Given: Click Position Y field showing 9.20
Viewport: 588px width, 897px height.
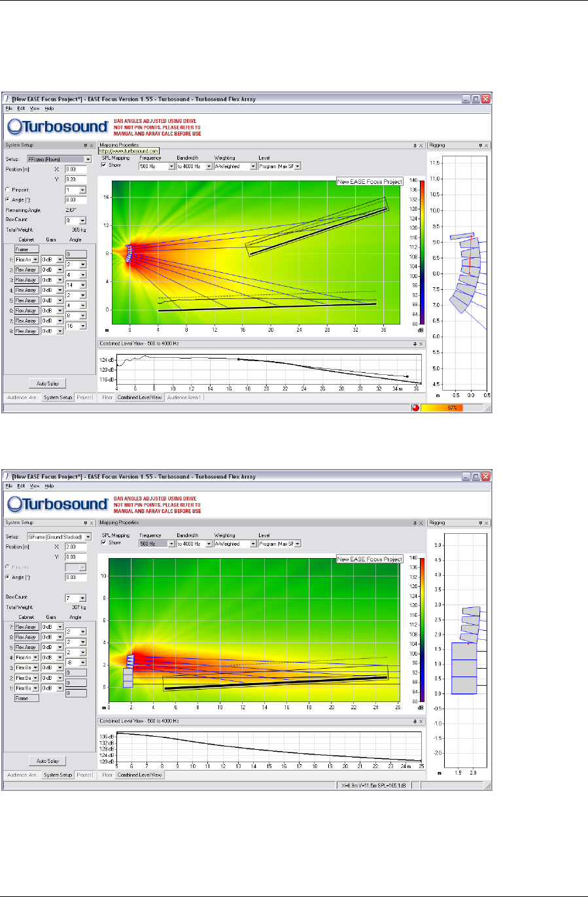Looking at the screenshot, I should tap(76, 179).
